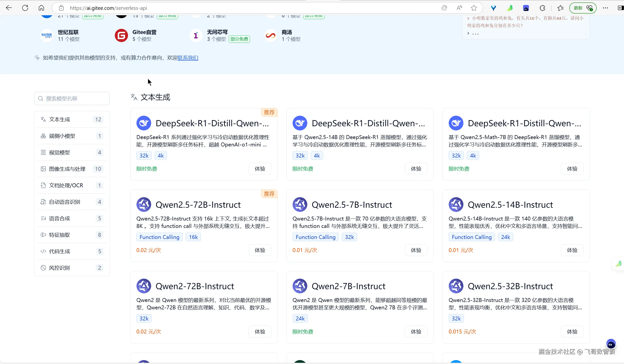Open the 图像生成与处理 category
This screenshot has height=364, width=624.
tap(72, 169)
